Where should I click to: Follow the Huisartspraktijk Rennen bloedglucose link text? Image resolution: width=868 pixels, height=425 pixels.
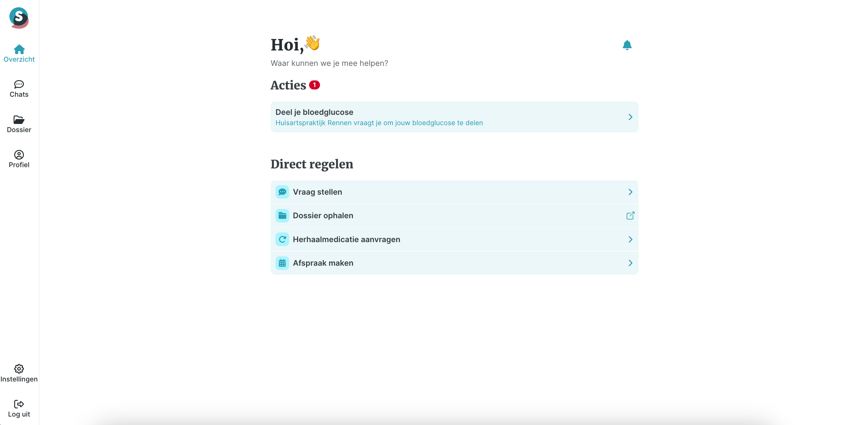[x=379, y=123]
